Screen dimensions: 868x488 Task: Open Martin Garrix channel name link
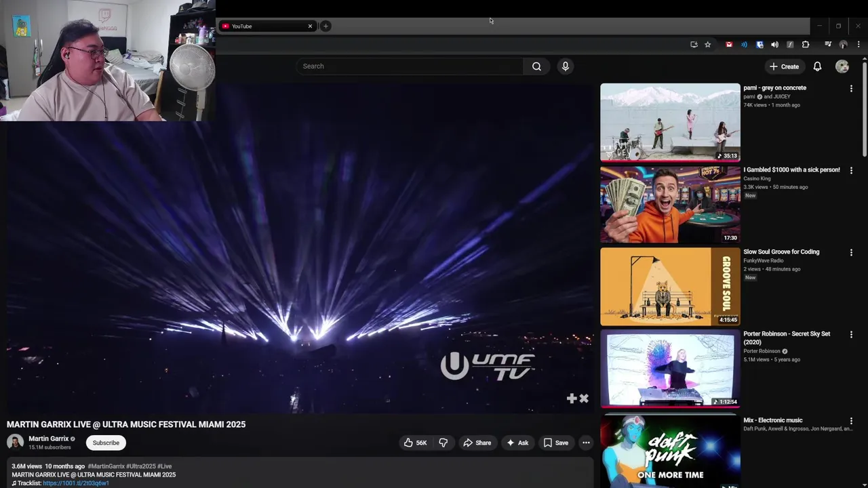[x=48, y=439]
